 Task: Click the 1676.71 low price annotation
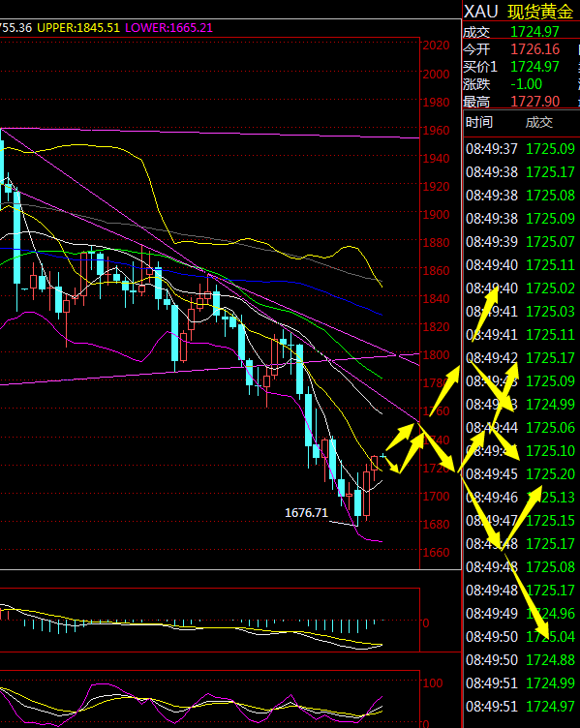click(307, 512)
